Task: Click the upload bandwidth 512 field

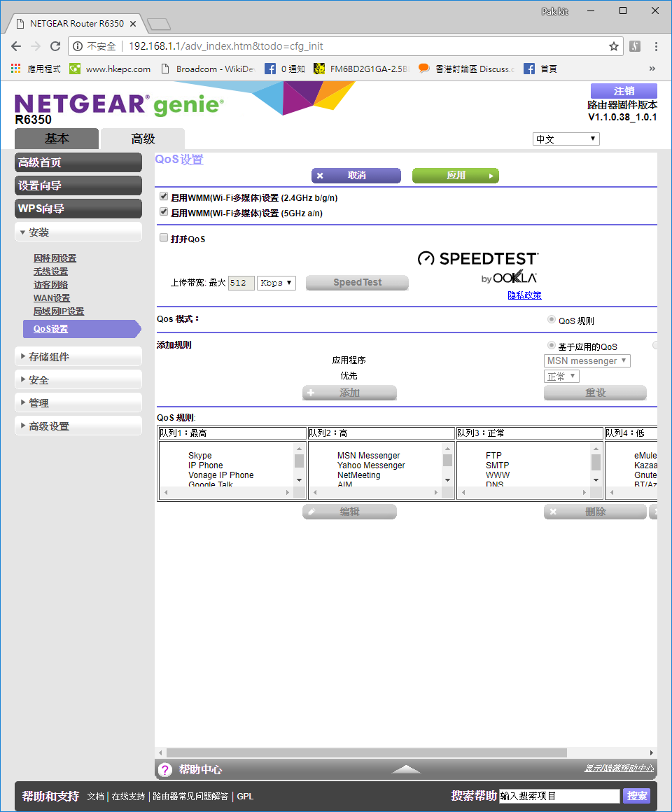Action: (x=241, y=283)
